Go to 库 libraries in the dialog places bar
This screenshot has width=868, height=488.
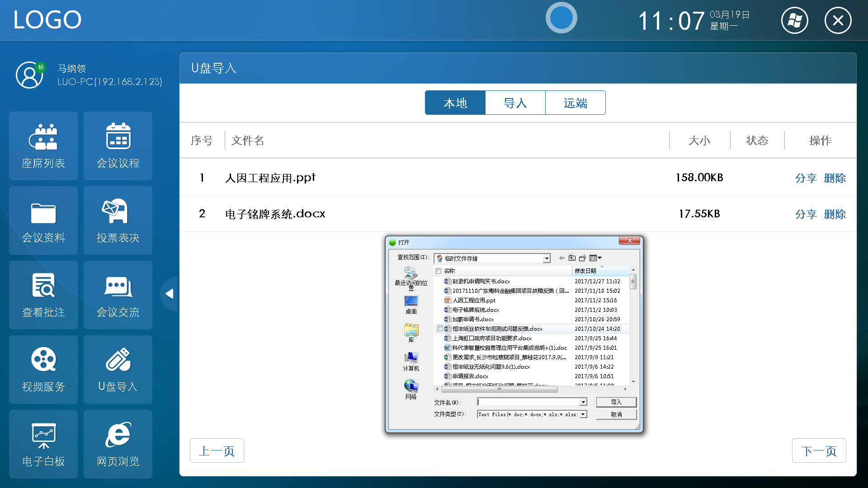tap(411, 333)
